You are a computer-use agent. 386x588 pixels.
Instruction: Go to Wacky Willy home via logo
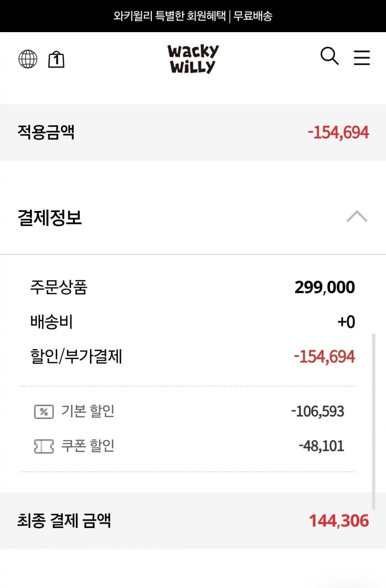[x=193, y=59]
